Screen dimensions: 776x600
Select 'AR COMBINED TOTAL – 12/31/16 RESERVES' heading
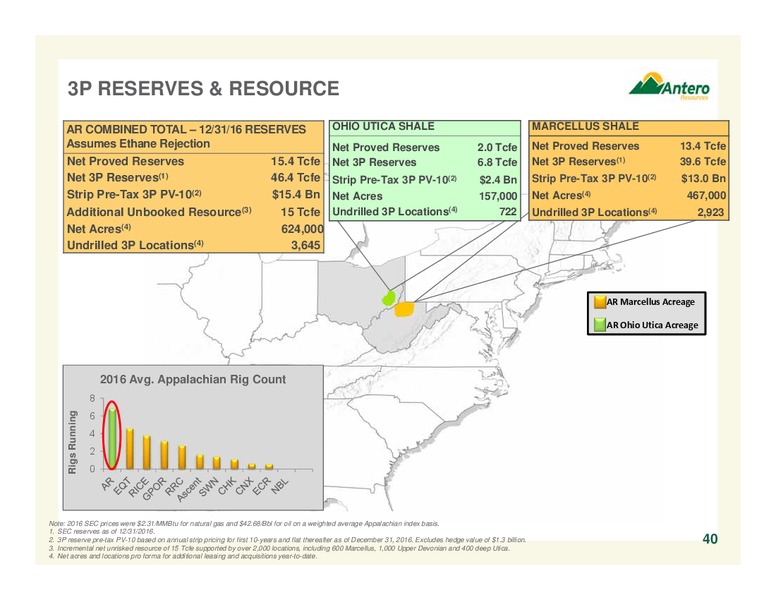186,129
